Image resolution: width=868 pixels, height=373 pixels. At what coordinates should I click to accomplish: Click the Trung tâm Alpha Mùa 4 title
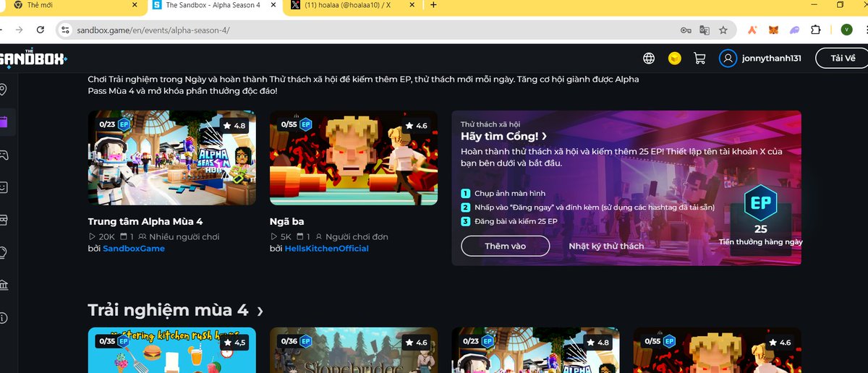point(145,221)
